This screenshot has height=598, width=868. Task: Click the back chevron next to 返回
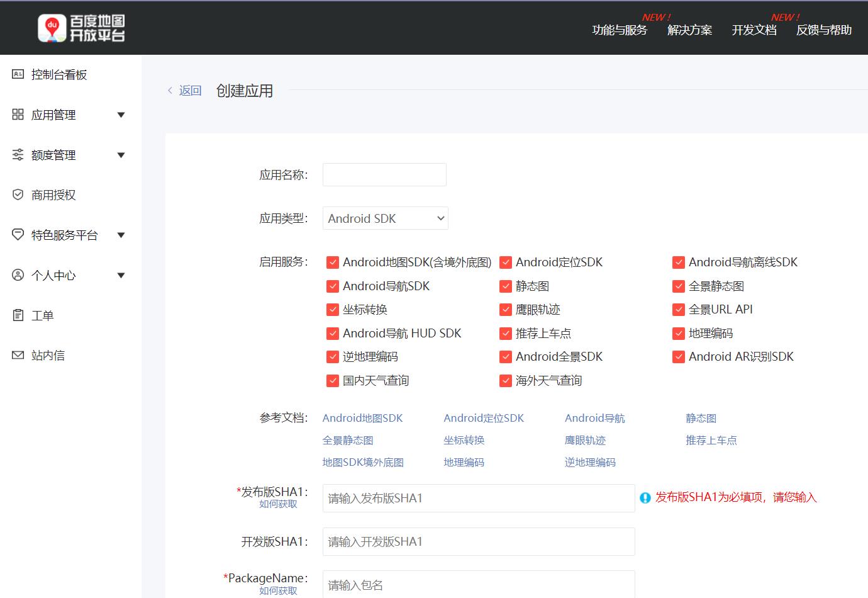[170, 91]
